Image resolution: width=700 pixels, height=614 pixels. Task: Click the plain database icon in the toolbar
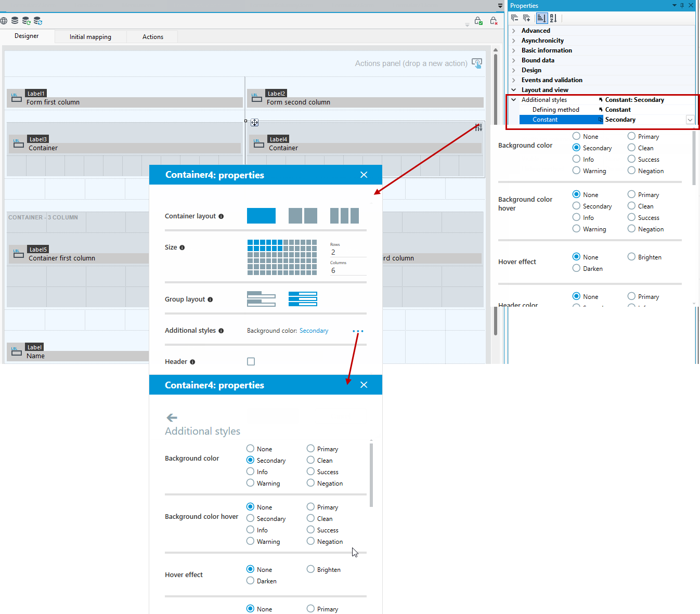pos(15,21)
